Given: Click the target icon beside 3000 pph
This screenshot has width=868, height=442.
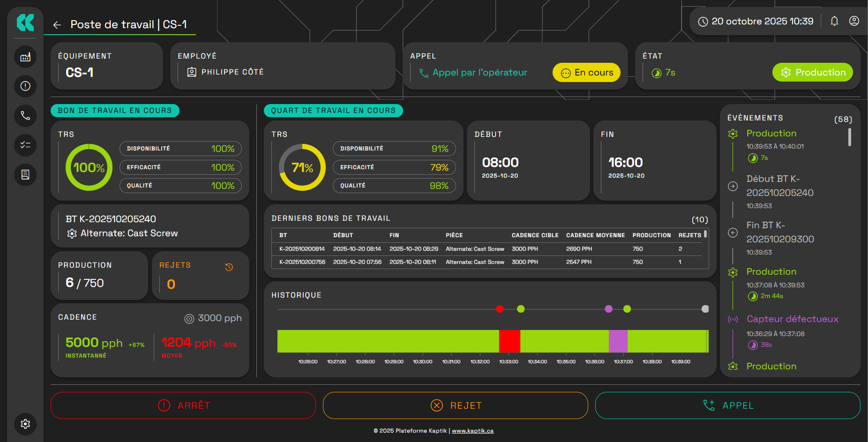Looking at the screenshot, I should tap(189, 319).
